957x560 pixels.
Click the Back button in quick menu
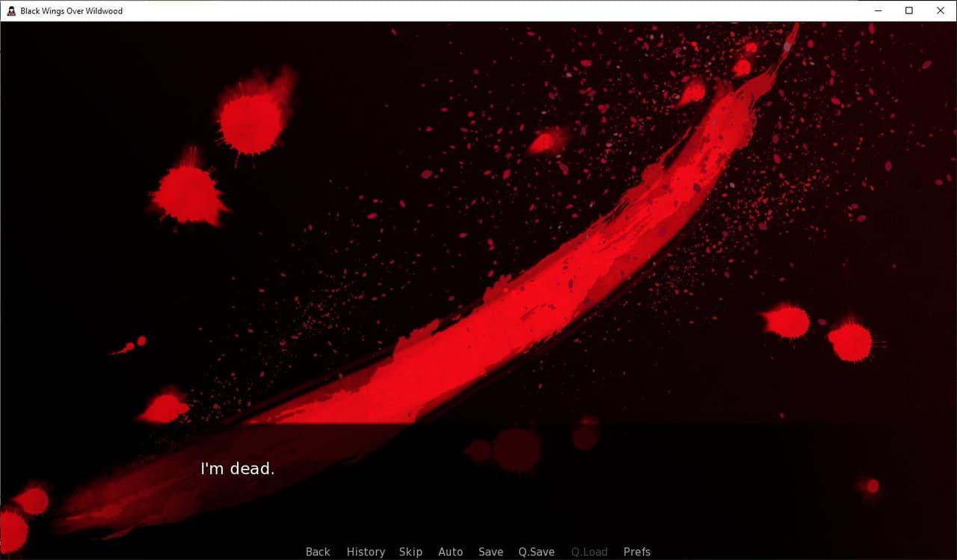tap(318, 552)
